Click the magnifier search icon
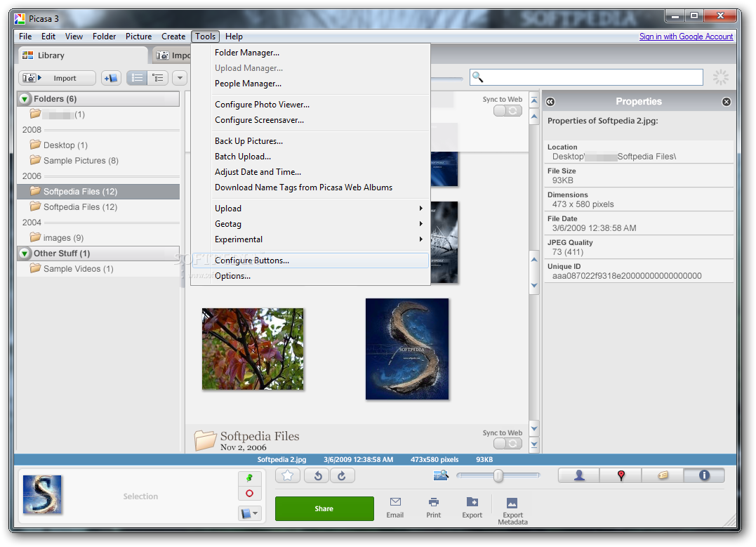The height and width of the screenshot is (547, 756). pyautogui.click(x=477, y=77)
